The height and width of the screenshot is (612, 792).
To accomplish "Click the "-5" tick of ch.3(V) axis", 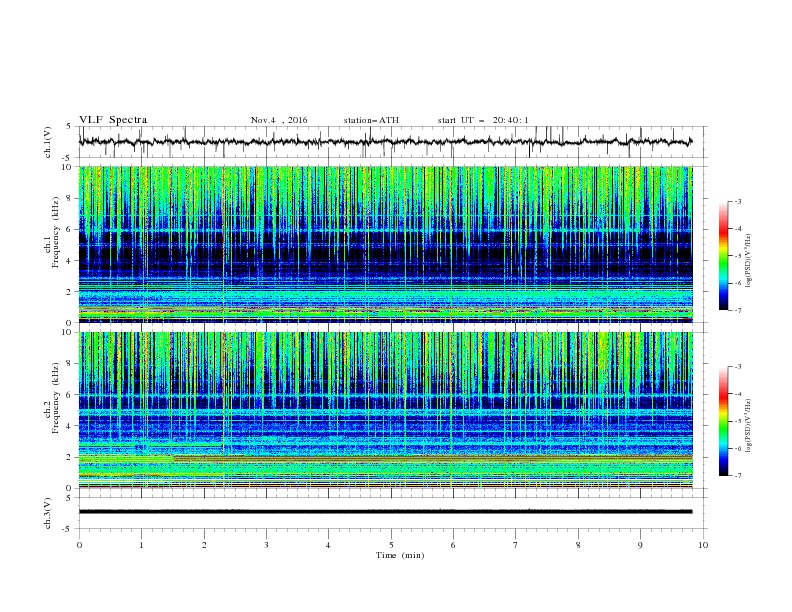I will (x=67, y=529).
